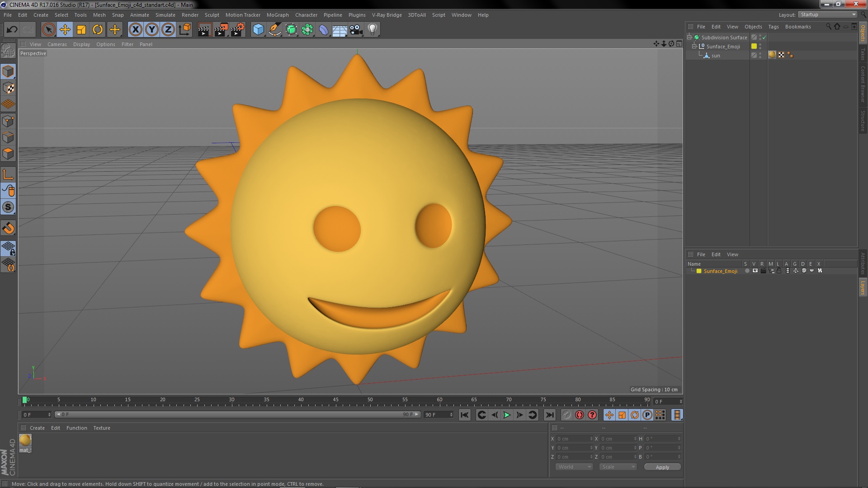Click the timeline range slider bar
The width and height of the screenshot is (868, 488).
(x=237, y=414)
